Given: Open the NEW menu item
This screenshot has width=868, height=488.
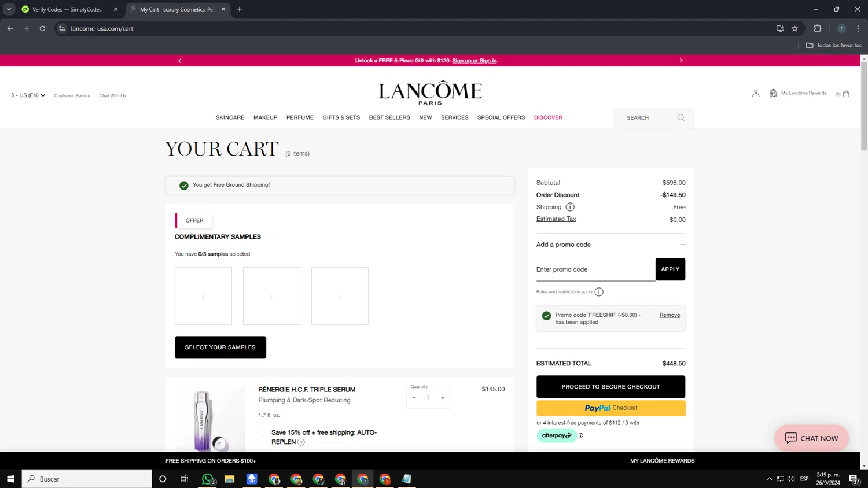Looking at the screenshot, I should (x=425, y=117).
